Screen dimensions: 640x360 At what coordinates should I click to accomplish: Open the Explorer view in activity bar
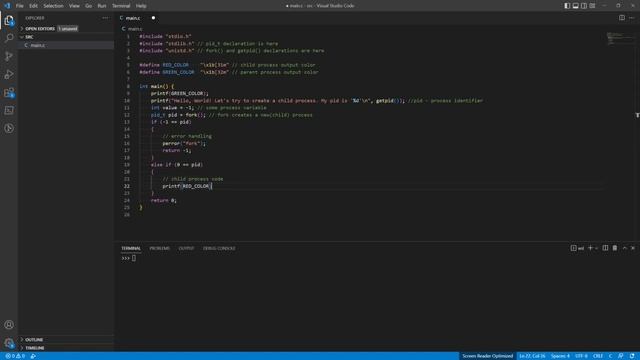point(9,20)
